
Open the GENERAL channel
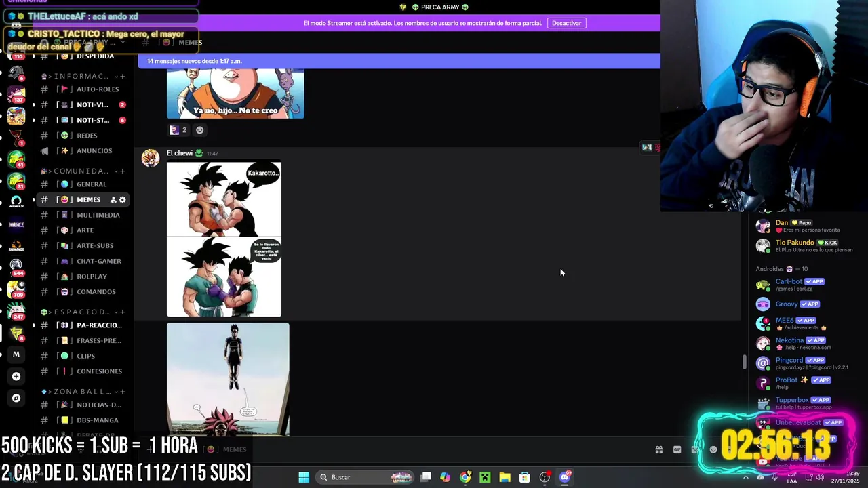coord(83,184)
